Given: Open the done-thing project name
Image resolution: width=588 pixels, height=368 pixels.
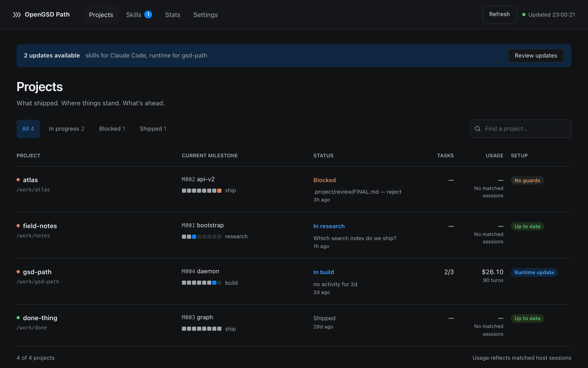Looking at the screenshot, I should click(40, 318).
